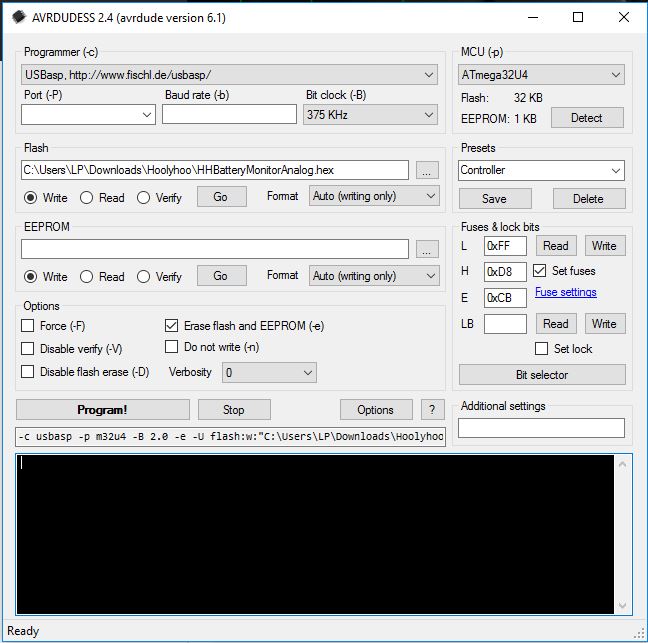Uncheck Set fuses checkbox
Image resolution: width=648 pixels, height=643 pixels.
click(540, 271)
